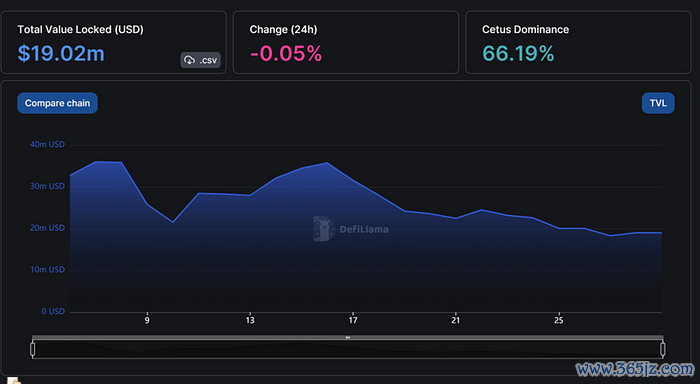Click date tick 17 on x-axis

[353, 320]
